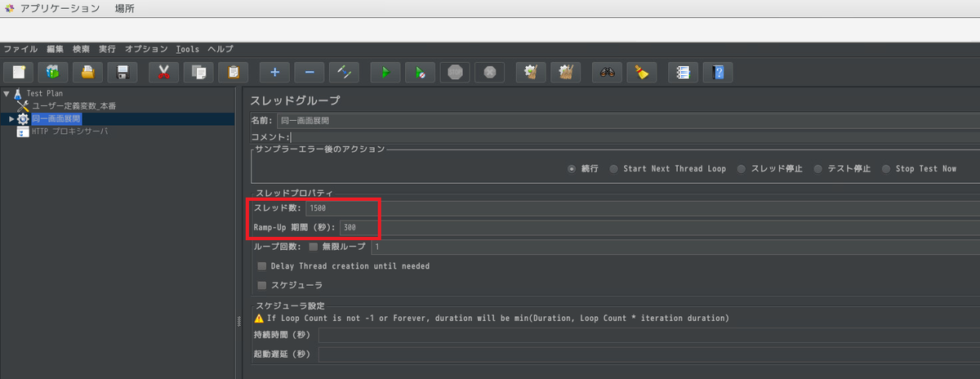The image size is (980, 379).
Task: Click the ループ回数 loop count field
Action: (x=675, y=247)
